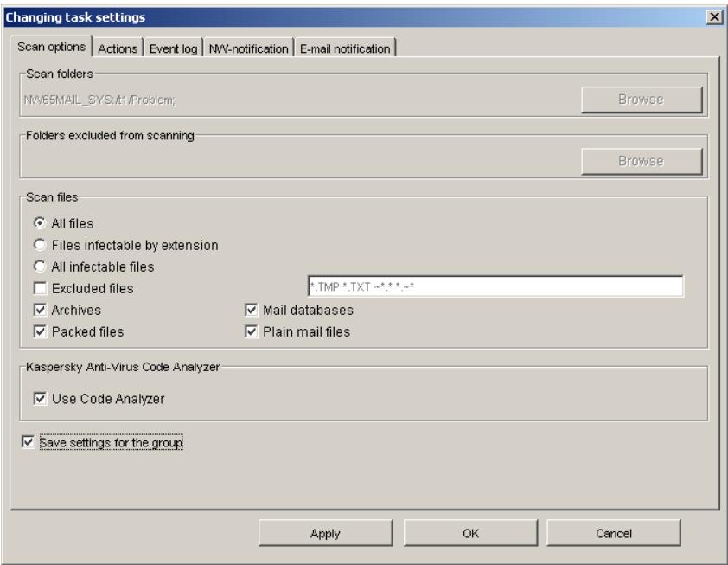The image size is (728, 565).
Task: Click Browse for Scan folders
Action: (642, 100)
